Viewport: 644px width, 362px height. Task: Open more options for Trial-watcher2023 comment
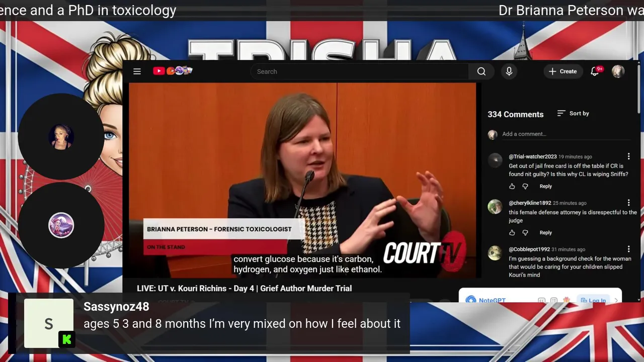[628, 156]
